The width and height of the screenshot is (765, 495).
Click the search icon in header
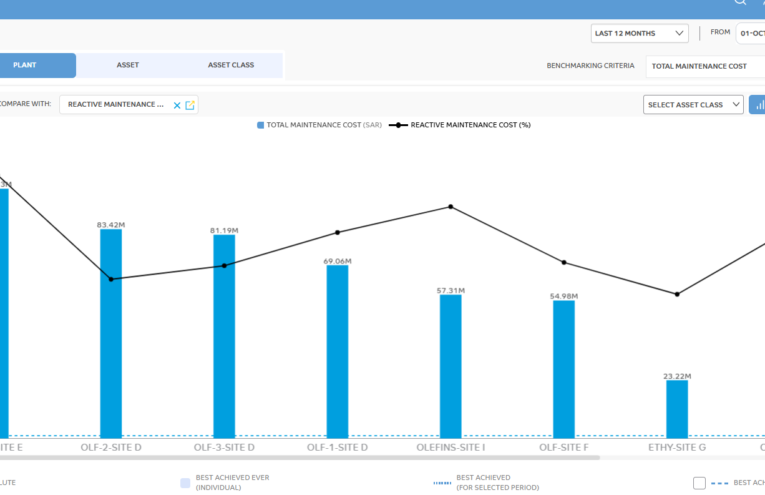[740, 1]
